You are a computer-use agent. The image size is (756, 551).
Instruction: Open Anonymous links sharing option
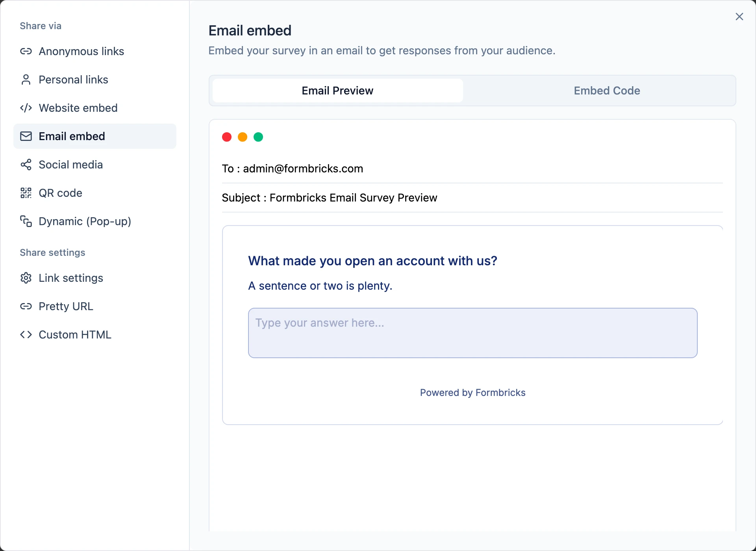click(x=95, y=51)
